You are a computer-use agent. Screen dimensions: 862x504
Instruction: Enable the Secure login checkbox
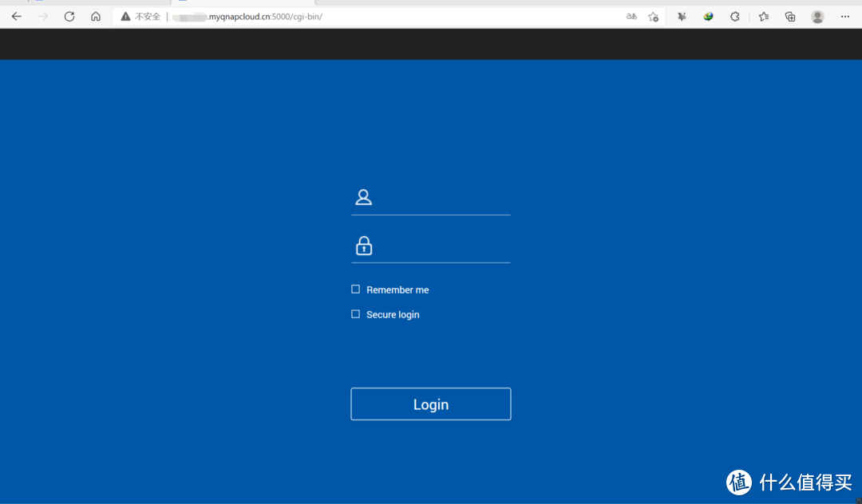point(356,314)
